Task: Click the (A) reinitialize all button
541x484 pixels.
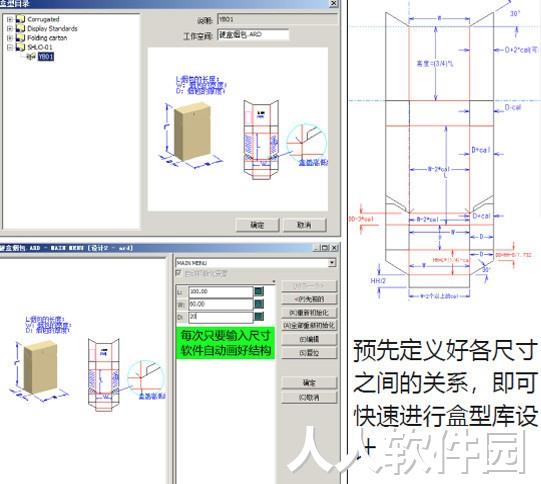Action: click(309, 325)
